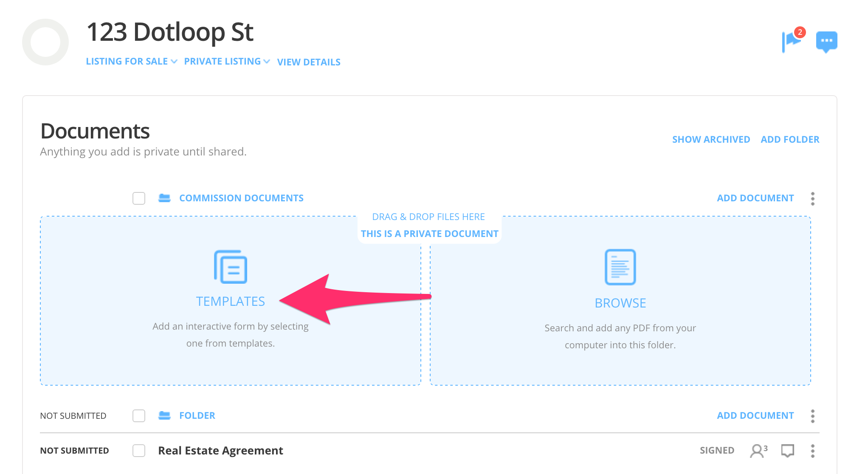Click Add Document for Commission Documents
This screenshot has height=474, width=868.
[x=755, y=198]
